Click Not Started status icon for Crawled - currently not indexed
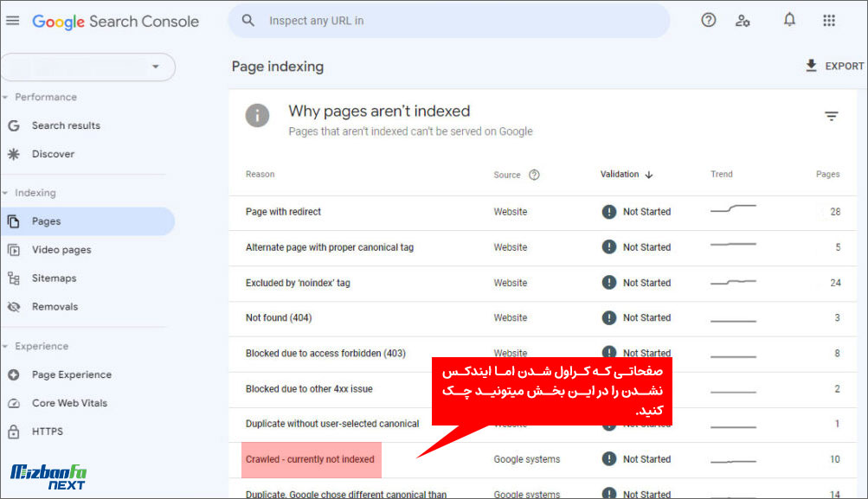This screenshot has width=868, height=499. [x=609, y=459]
